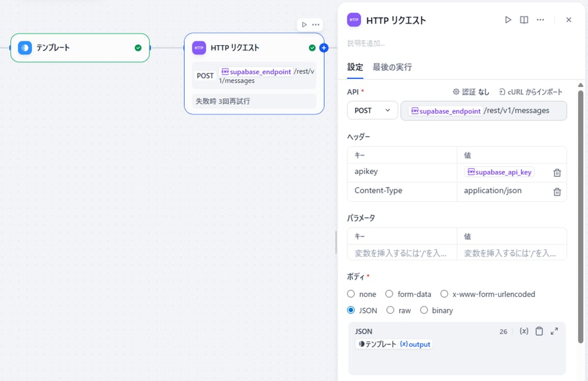Switch to 最後の実行 tab
The height and width of the screenshot is (381, 588).
point(392,67)
